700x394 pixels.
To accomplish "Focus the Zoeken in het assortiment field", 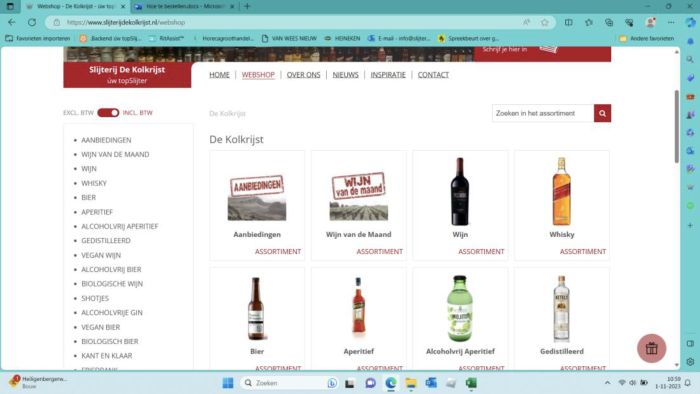I will point(543,113).
